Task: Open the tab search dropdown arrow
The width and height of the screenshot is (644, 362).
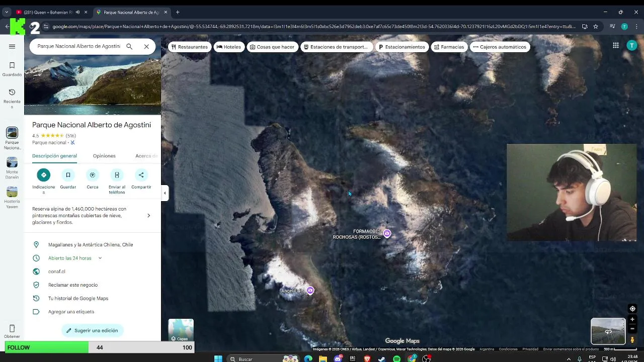Action: click(x=7, y=12)
